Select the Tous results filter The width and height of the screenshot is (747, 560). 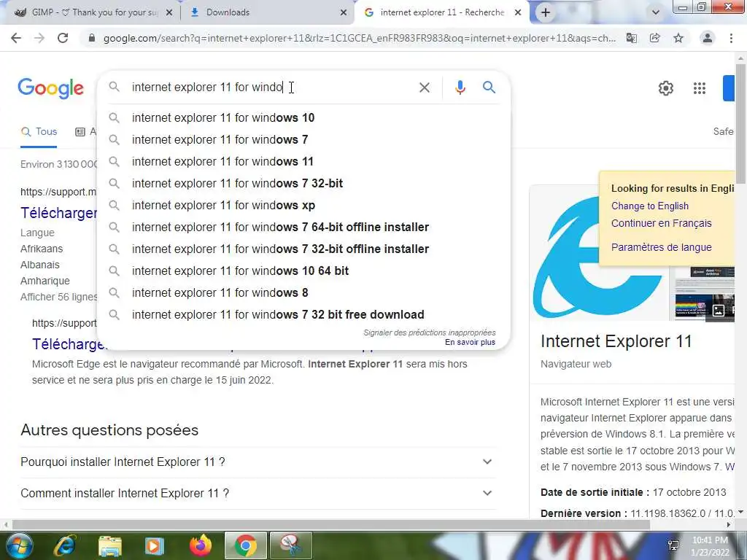(x=39, y=132)
